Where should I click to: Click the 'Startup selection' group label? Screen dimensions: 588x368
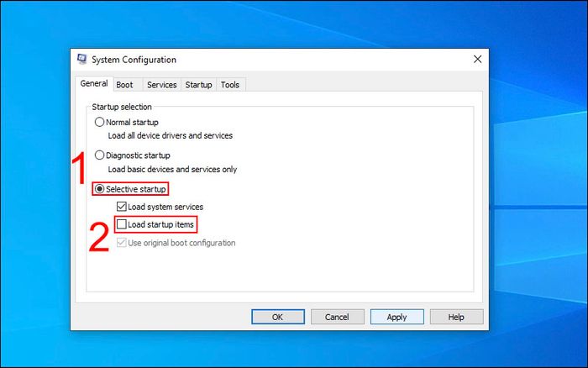[x=122, y=107]
